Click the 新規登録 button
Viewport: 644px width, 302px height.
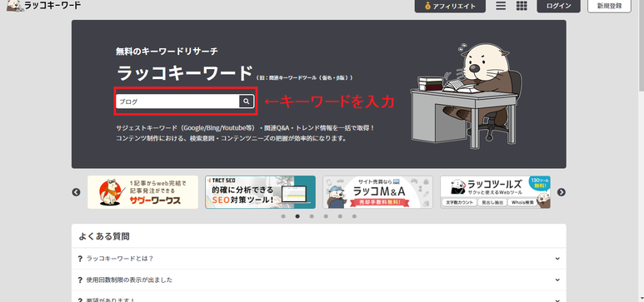click(609, 6)
